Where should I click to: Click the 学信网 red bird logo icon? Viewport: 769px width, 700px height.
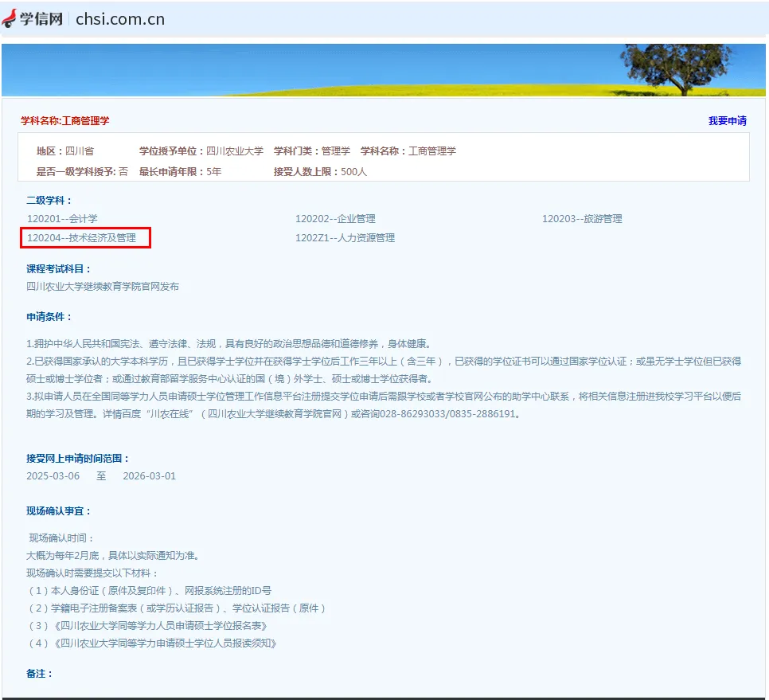coord(9,18)
